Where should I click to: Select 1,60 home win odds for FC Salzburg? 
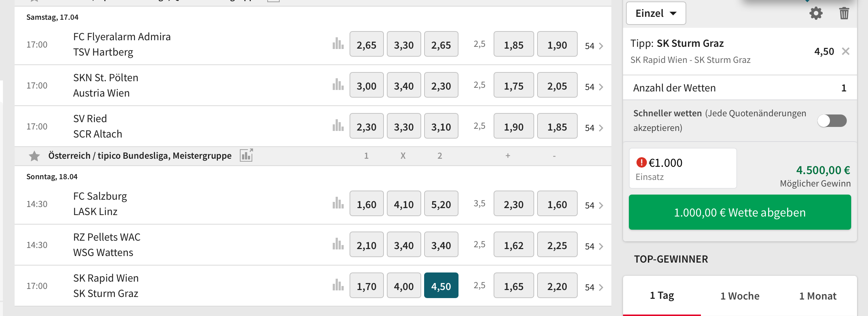367,203
